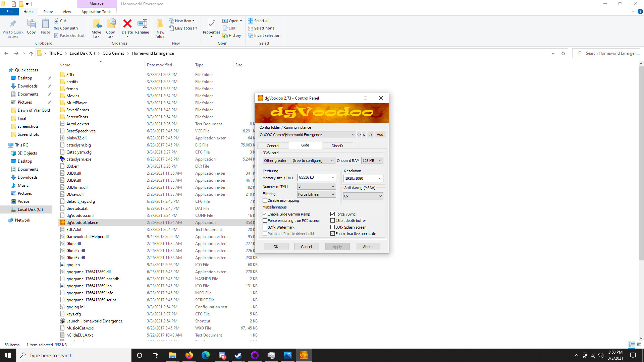The height and width of the screenshot is (362, 644).
Task: Enable 3Dfx Watermark checkbox
Action: 265,227
